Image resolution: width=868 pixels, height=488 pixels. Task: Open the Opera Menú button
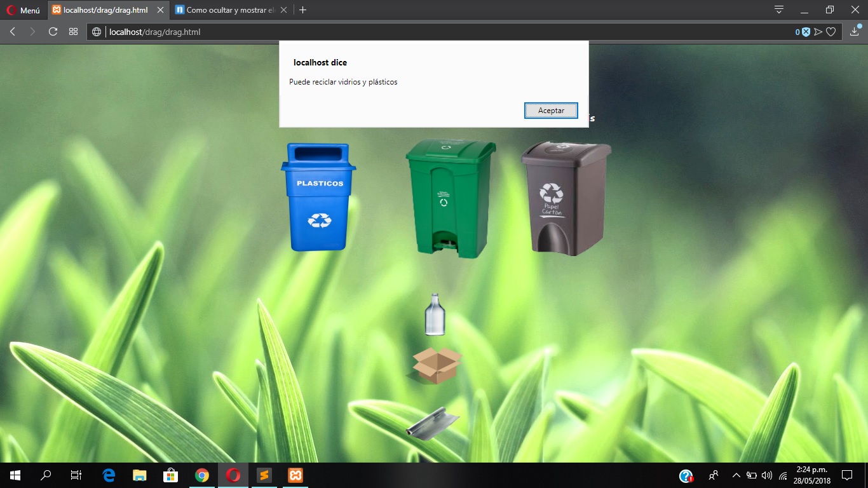(x=24, y=10)
